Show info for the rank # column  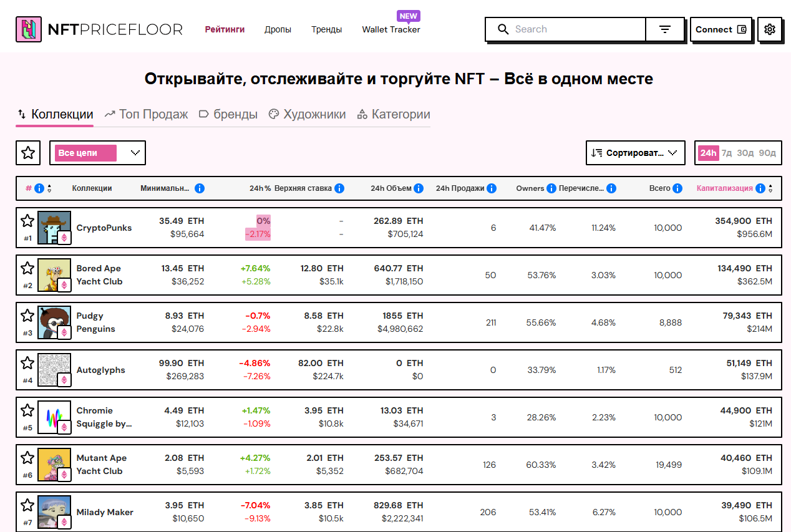pos(39,188)
